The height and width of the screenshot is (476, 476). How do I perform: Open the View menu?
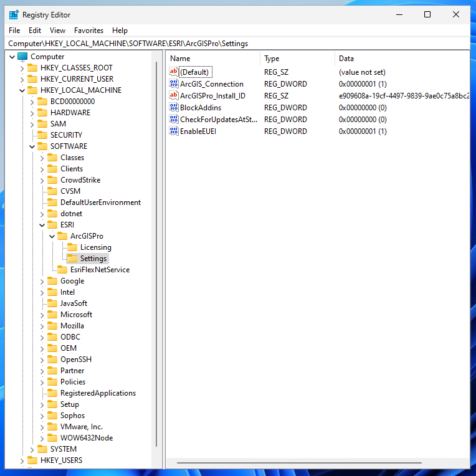coord(57,31)
